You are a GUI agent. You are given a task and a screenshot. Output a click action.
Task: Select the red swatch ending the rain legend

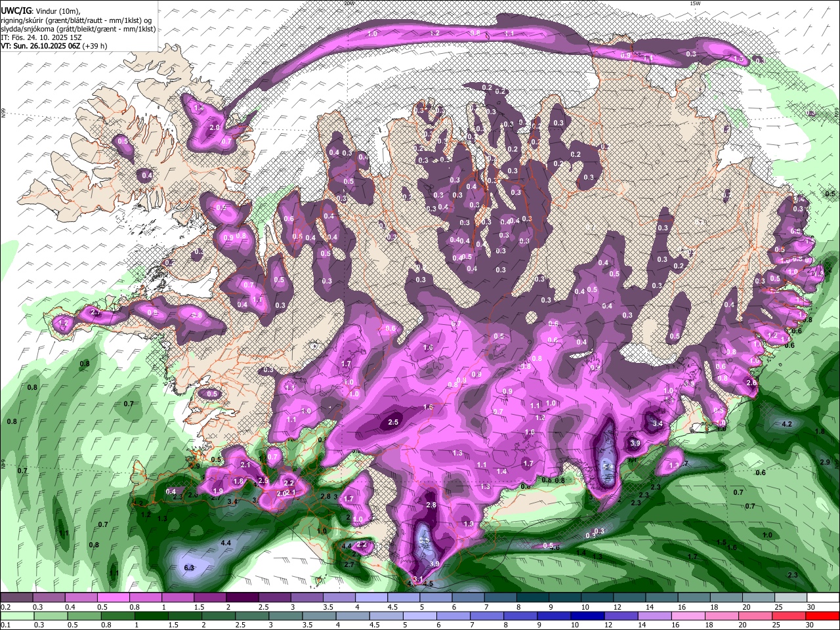point(822,616)
